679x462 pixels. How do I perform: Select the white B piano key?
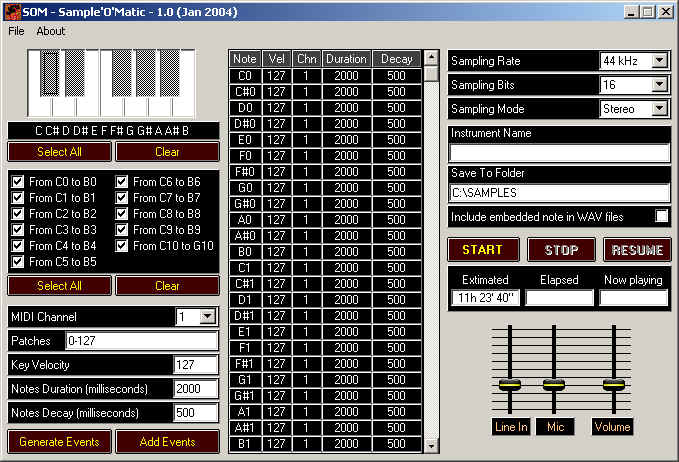pyautogui.click(x=184, y=106)
